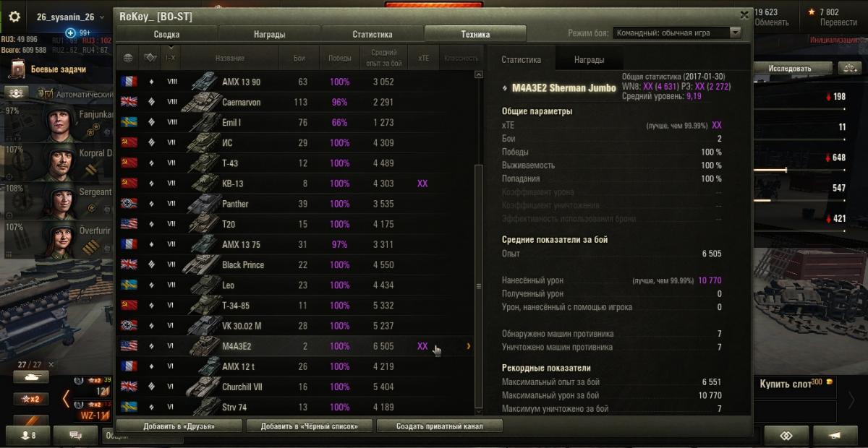Sort vehicles by type icon column
868x448 pixels.
pos(150,58)
